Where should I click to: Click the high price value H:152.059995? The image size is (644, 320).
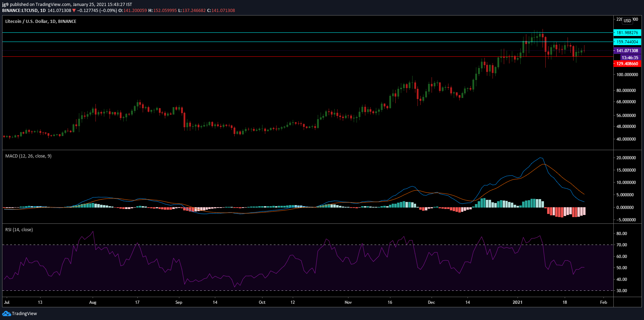[x=162, y=11]
